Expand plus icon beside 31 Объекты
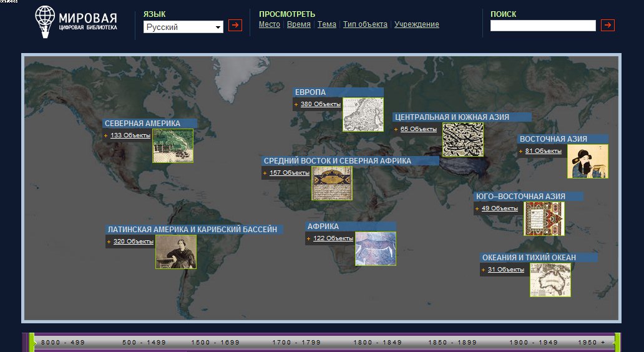 click(483, 270)
